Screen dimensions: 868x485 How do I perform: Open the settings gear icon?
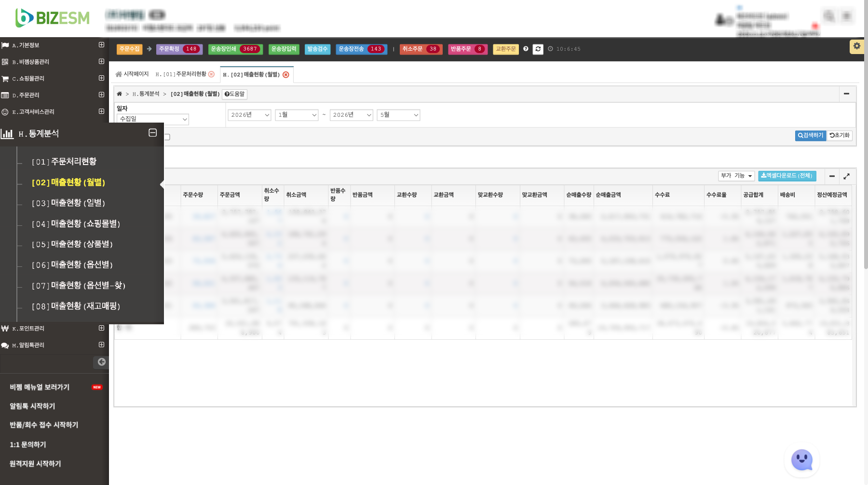point(856,46)
